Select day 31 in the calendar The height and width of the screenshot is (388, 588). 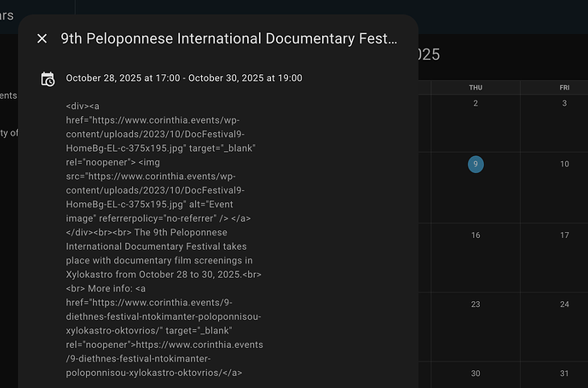(x=564, y=374)
